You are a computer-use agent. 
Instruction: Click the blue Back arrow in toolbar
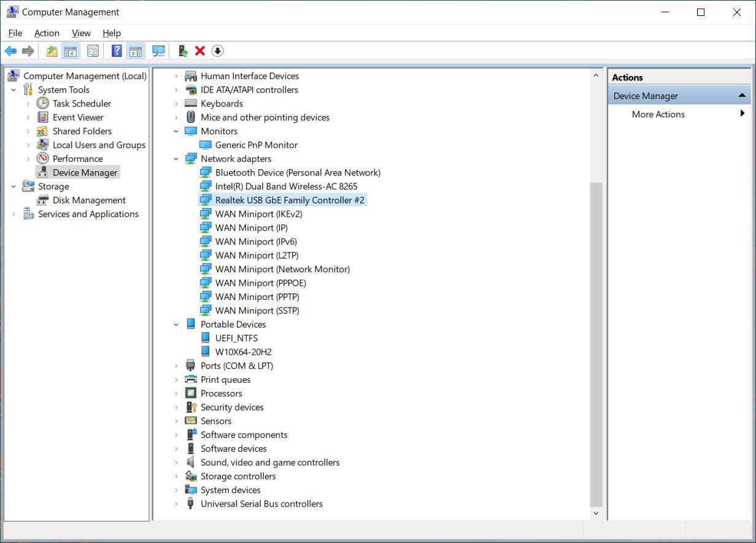[x=10, y=51]
